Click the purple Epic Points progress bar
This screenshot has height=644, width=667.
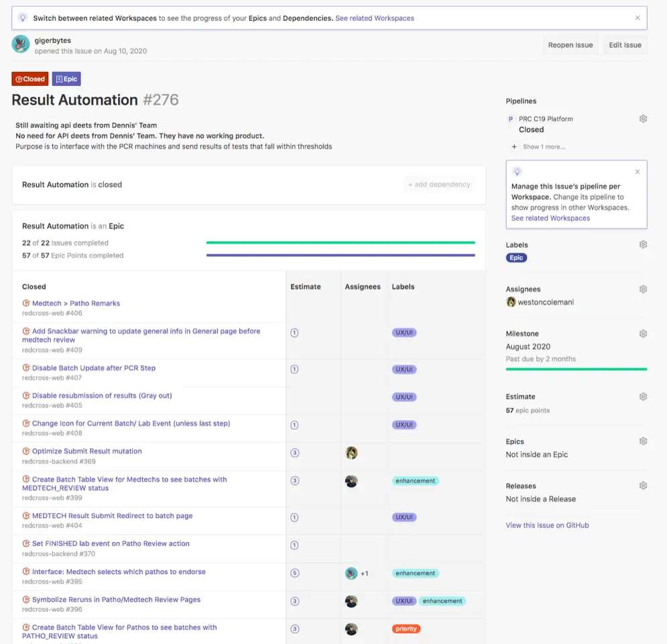(341, 256)
